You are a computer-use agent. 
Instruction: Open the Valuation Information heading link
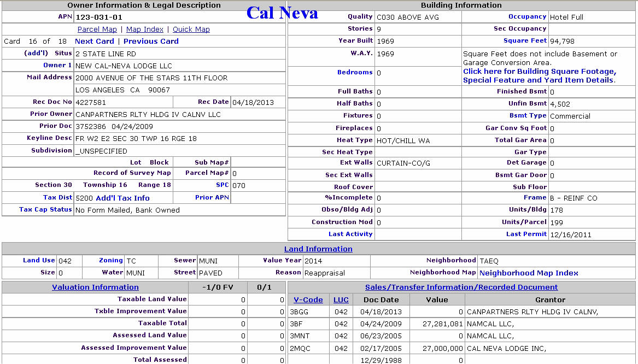pos(95,287)
